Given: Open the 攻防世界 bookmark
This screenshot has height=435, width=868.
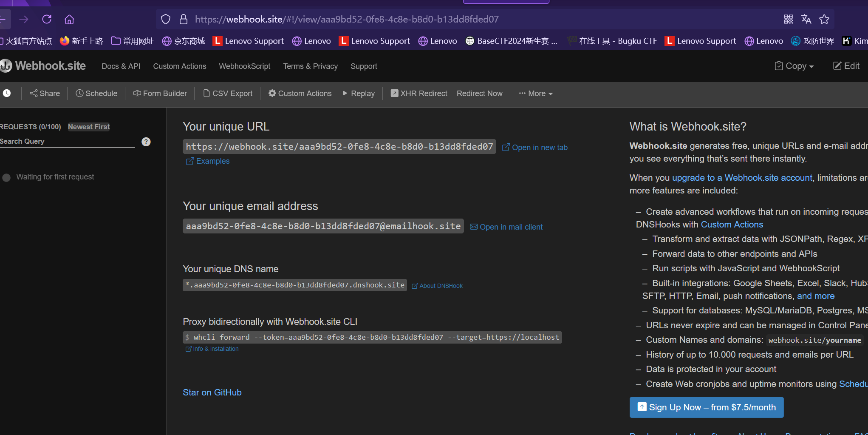Looking at the screenshot, I should point(812,41).
